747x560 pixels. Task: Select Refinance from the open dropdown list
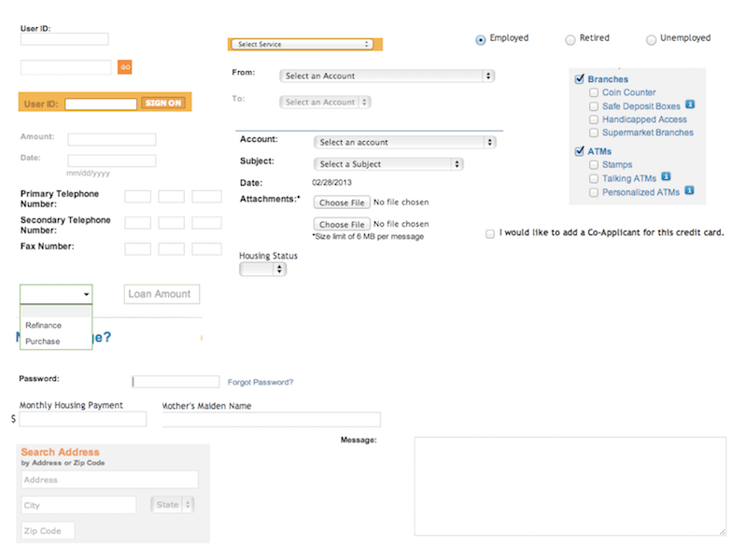pos(43,325)
